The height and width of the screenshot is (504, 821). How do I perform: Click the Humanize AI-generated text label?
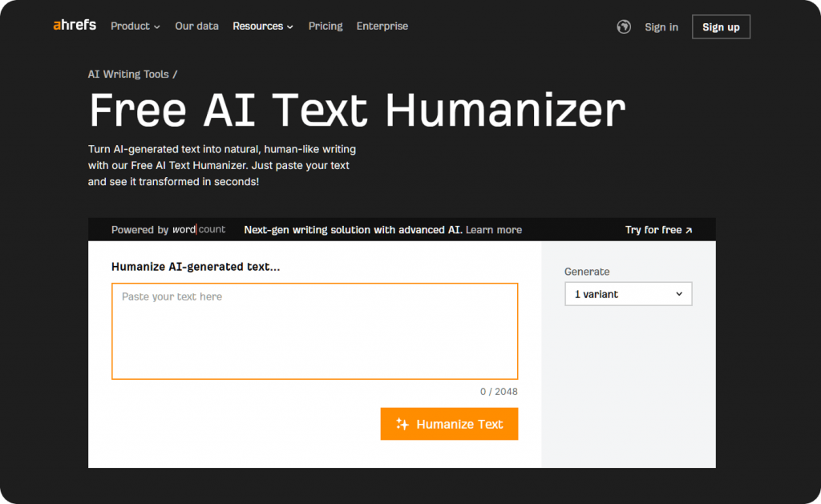click(x=196, y=267)
